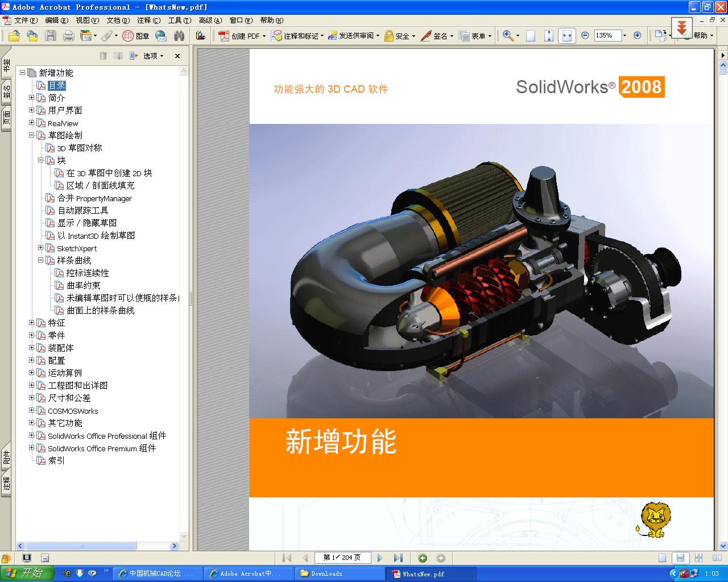Collapse the 草图绘制 bookmark
The width and height of the screenshot is (728, 582).
pos(32,135)
